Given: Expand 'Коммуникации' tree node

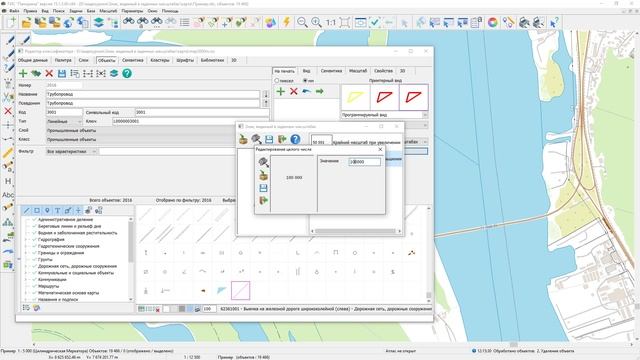Looking at the screenshot, I should tap(27, 280).
